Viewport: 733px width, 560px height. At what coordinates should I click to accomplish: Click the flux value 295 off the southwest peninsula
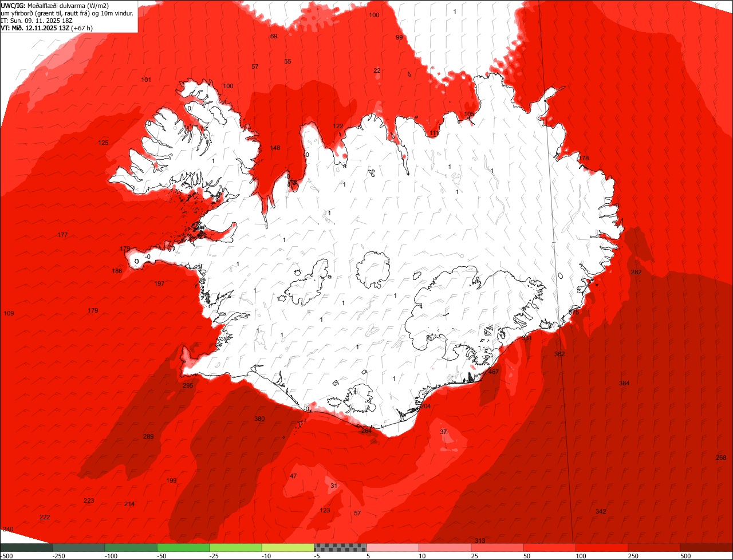pos(188,385)
